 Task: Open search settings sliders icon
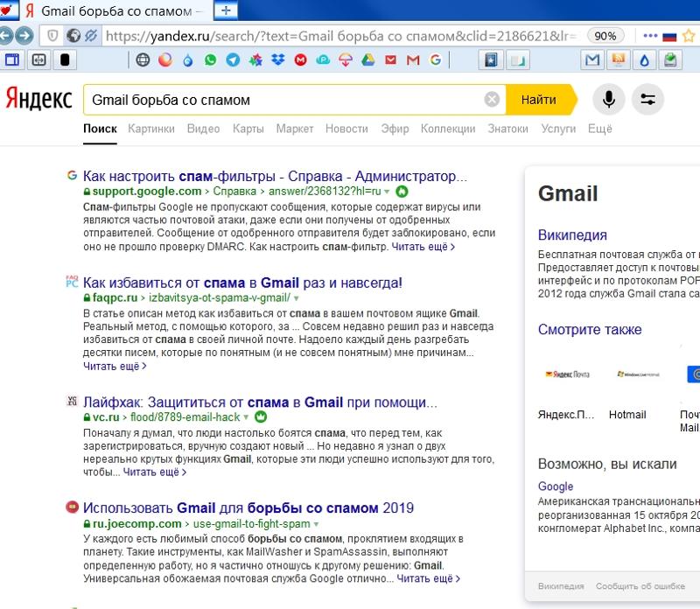tap(647, 99)
